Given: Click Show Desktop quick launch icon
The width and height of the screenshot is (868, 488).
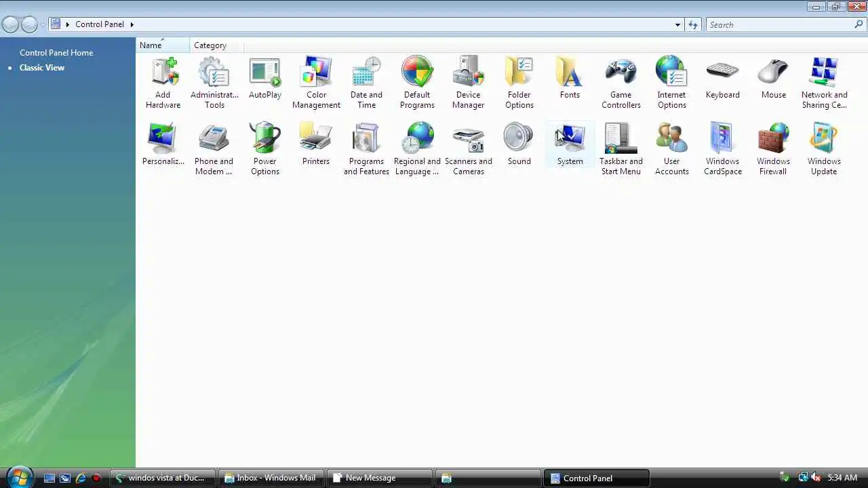Looking at the screenshot, I should 49,478.
